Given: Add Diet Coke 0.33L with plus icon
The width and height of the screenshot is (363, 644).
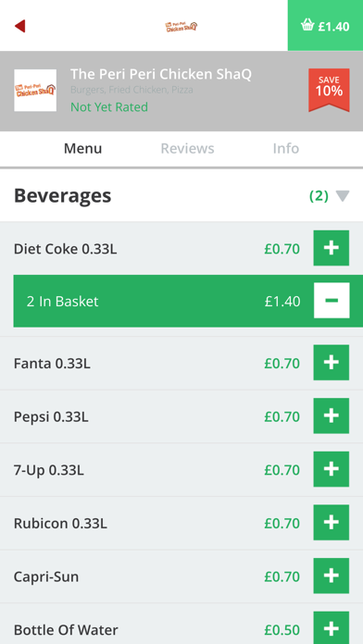Looking at the screenshot, I should pos(332,248).
